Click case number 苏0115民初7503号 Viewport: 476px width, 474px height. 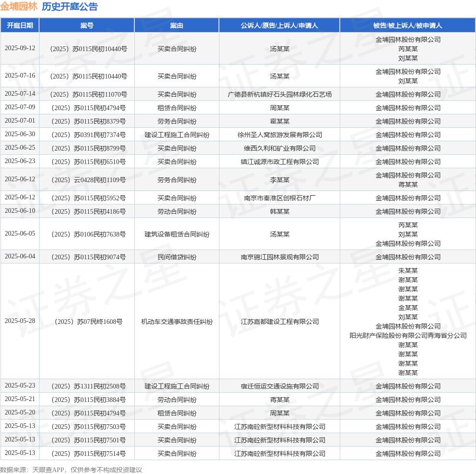88,427
